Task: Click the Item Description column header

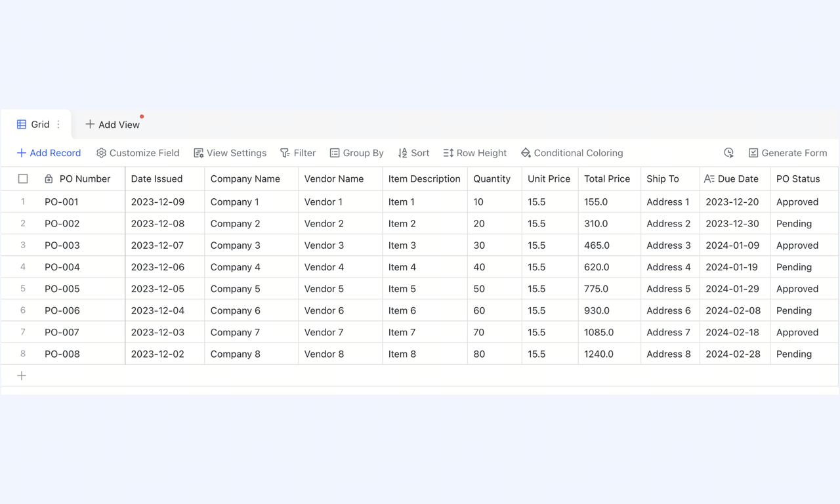Action: pyautogui.click(x=425, y=178)
